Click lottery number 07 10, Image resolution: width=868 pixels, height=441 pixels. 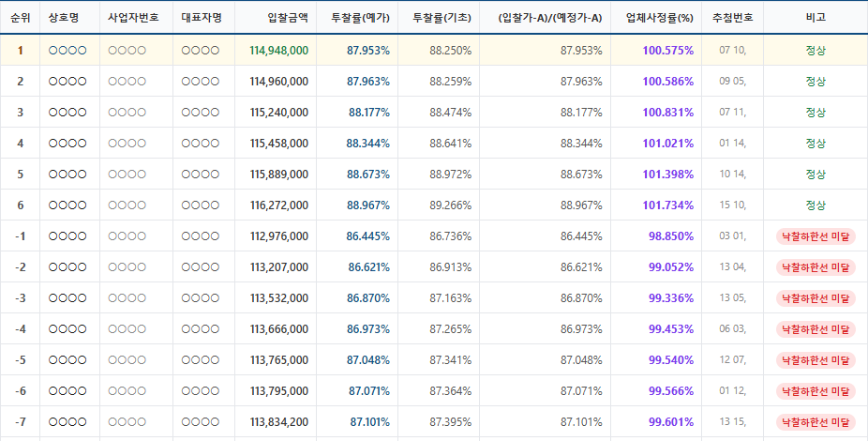(x=733, y=51)
